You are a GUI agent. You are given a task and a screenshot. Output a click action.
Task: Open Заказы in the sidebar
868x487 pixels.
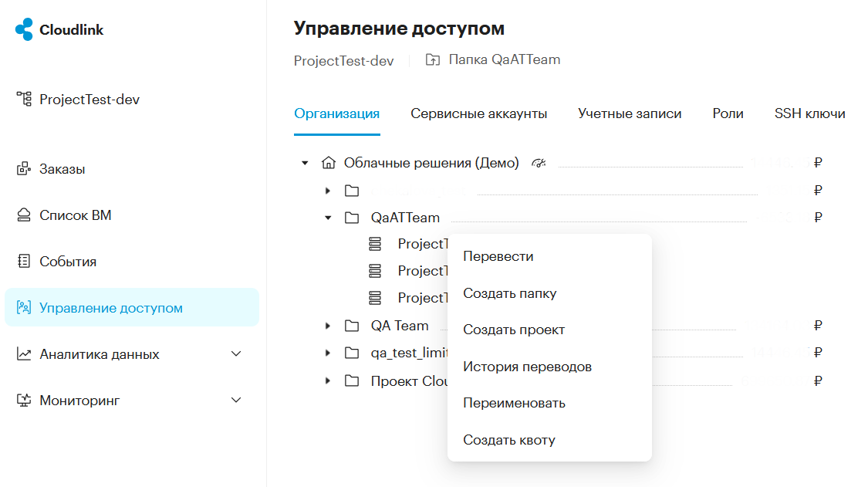coord(132,169)
